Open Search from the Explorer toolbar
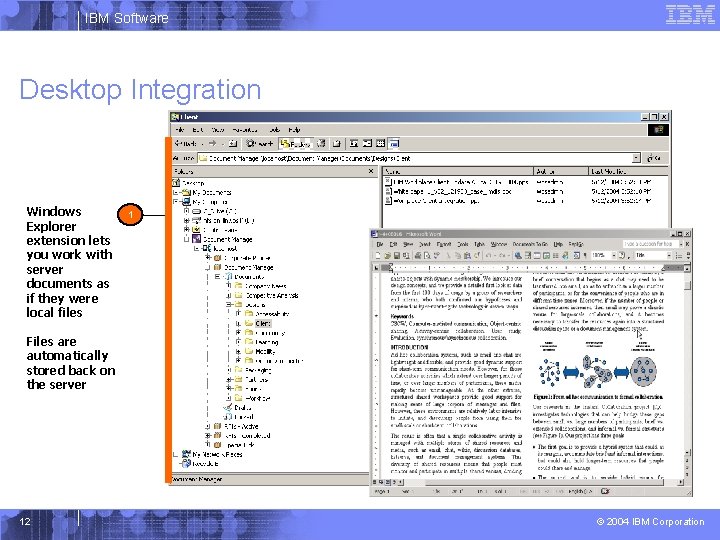Image resolution: width=720 pixels, height=540 pixels. pyautogui.click(x=259, y=144)
